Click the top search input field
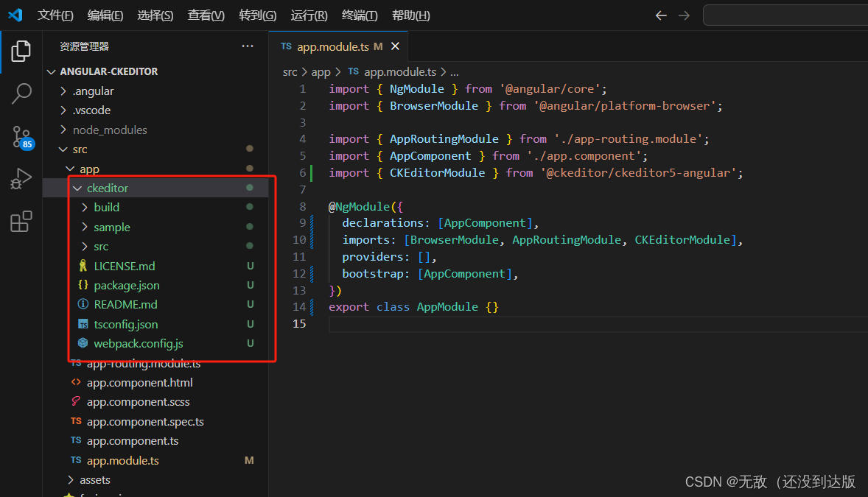This screenshot has height=497, width=868. (x=785, y=15)
